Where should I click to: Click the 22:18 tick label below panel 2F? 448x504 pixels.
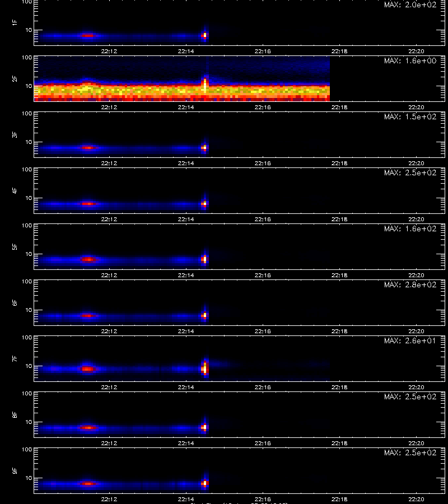(340, 107)
